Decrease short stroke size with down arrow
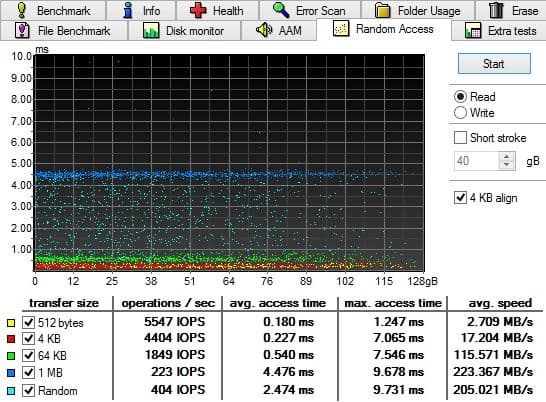 [x=507, y=165]
